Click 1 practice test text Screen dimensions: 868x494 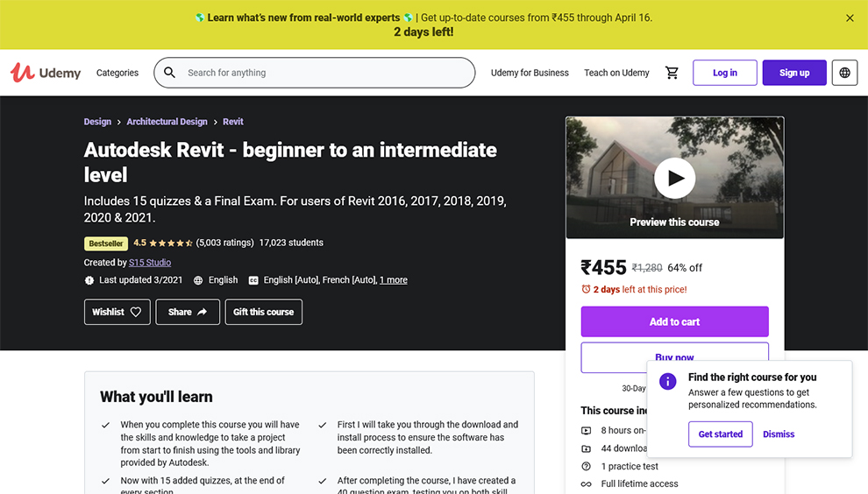pos(630,466)
